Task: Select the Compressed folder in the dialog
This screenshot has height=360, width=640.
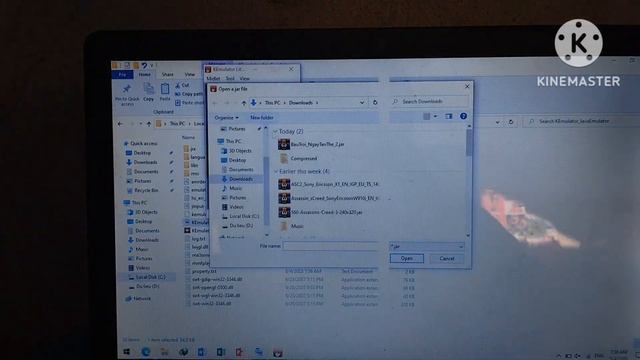Action: 298,158
